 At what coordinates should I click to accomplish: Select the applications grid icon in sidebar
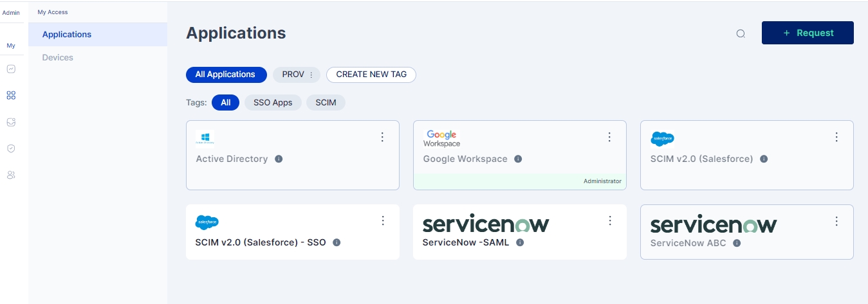coord(11,96)
